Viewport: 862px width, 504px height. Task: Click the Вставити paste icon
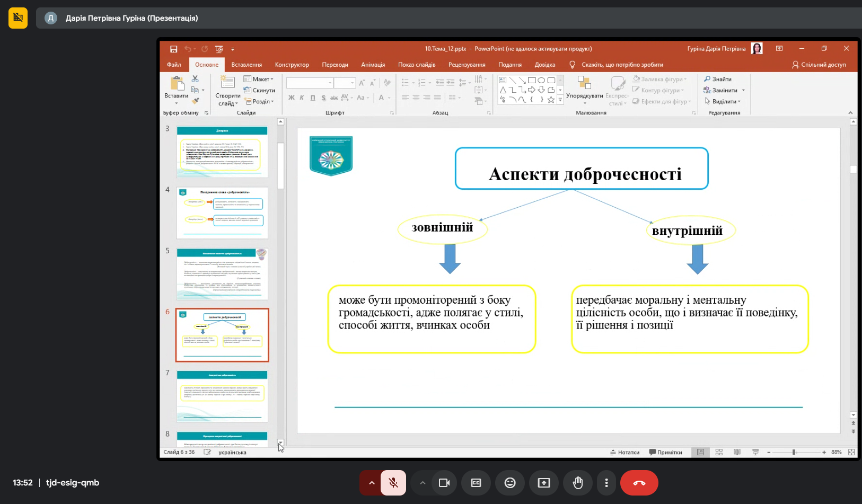click(x=177, y=85)
